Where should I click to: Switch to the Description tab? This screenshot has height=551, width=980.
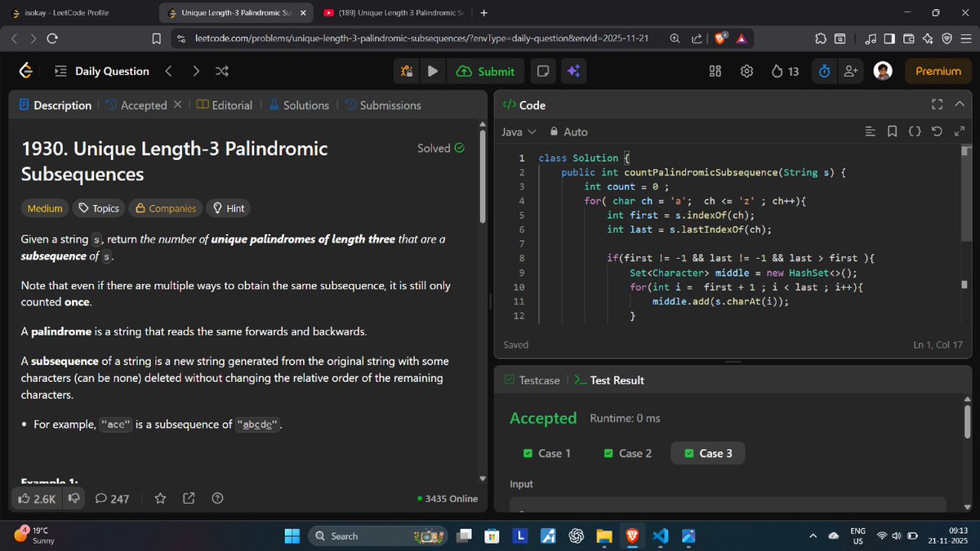click(x=55, y=105)
